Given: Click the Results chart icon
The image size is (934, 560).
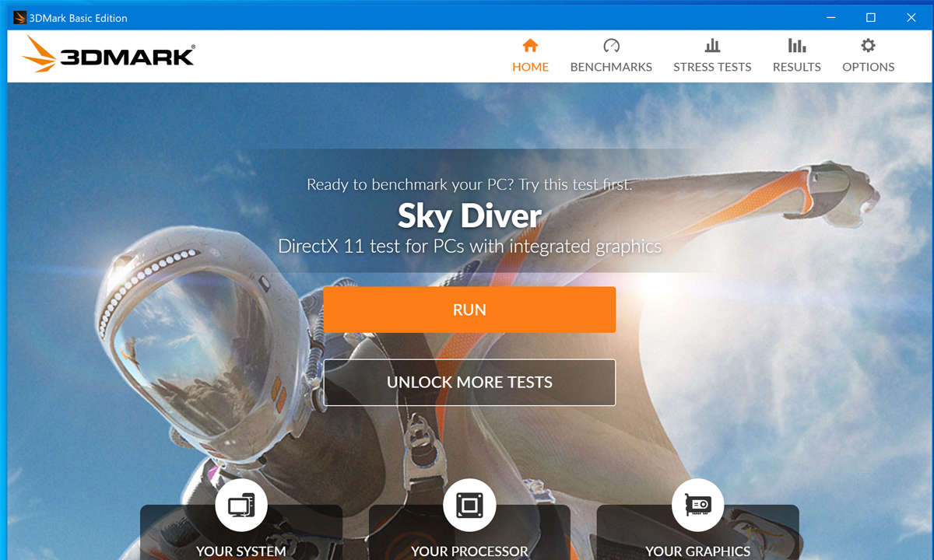Looking at the screenshot, I should tap(796, 45).
